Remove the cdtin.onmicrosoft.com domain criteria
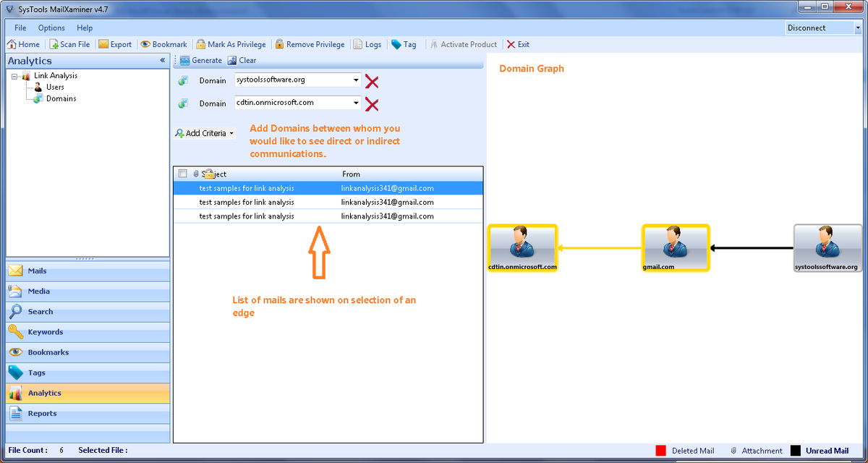Screen dimensions: 868x463 (371, 104)
